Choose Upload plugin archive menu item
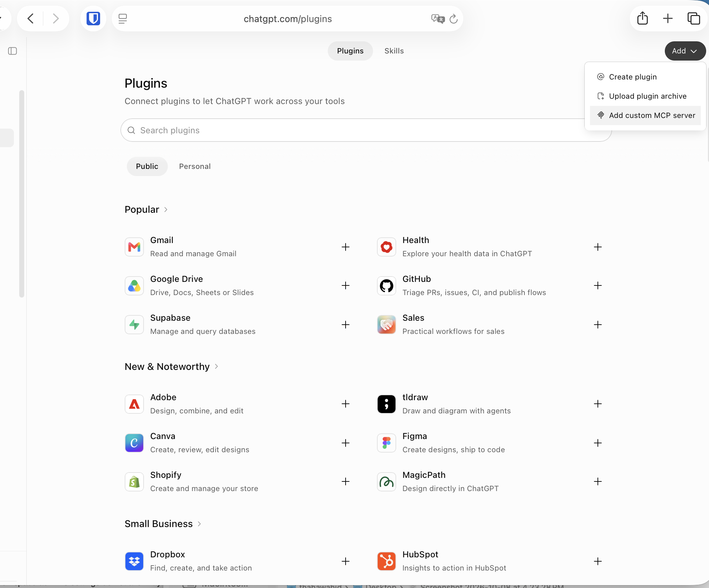The width and height of the screenshot is (709, 588). coord(645,96)
